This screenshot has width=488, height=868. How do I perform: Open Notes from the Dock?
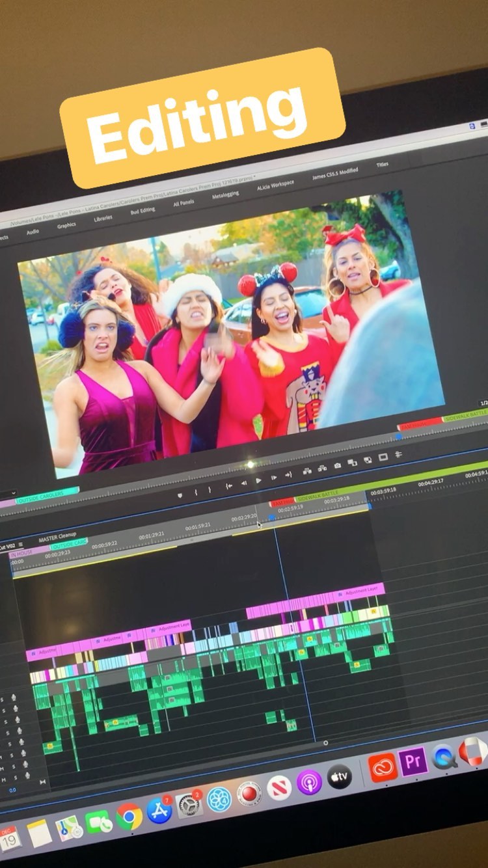[x=39, y=833]
